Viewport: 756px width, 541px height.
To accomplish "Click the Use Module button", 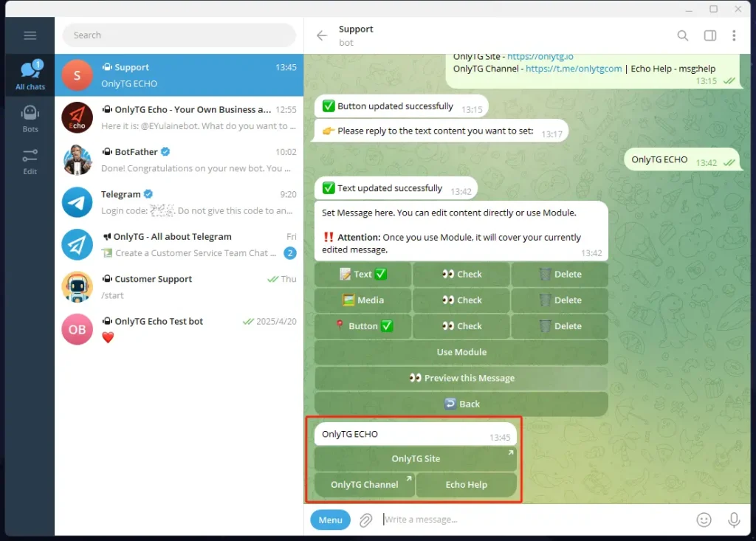I will click(x=461, y=352).
